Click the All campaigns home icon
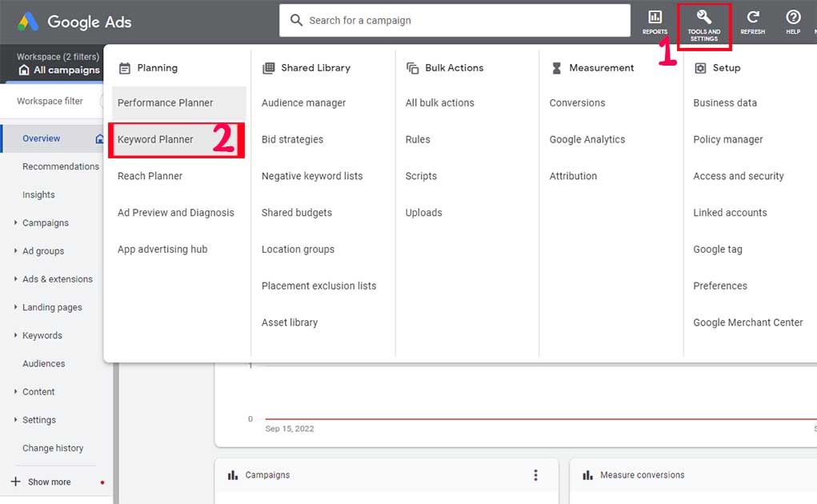Viewport: 817px width, 504px height. pyautogui.click(x=24, y=70)
